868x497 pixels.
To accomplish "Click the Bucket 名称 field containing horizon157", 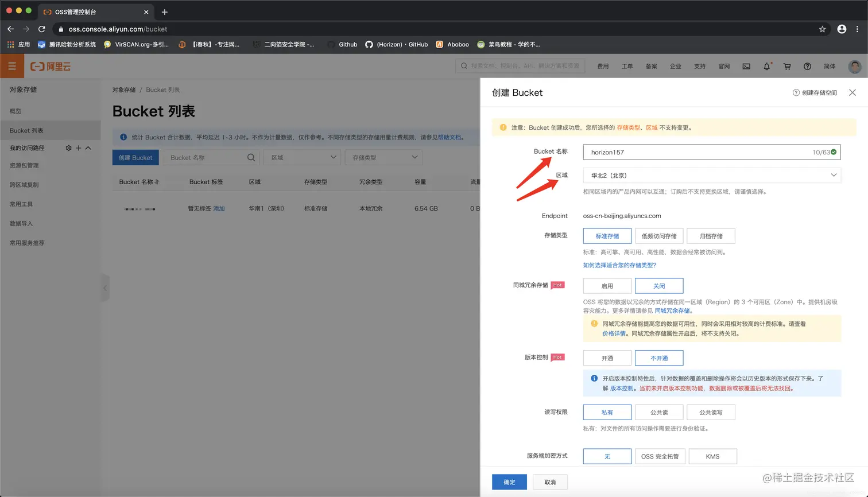I will tap(712, 152).
